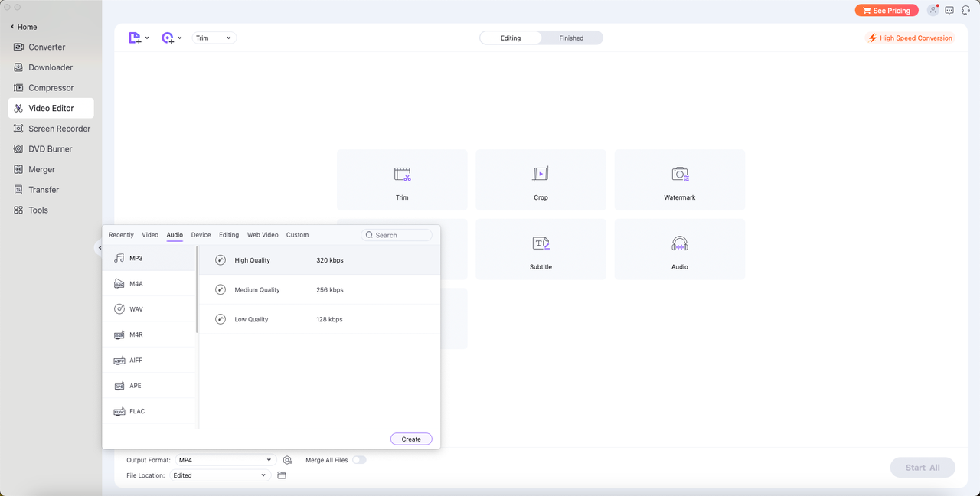This screenshot has width=980, height=496.
Task: Open the Crop editing tool card
Action: pyautogui.click(x=541, y=180)
